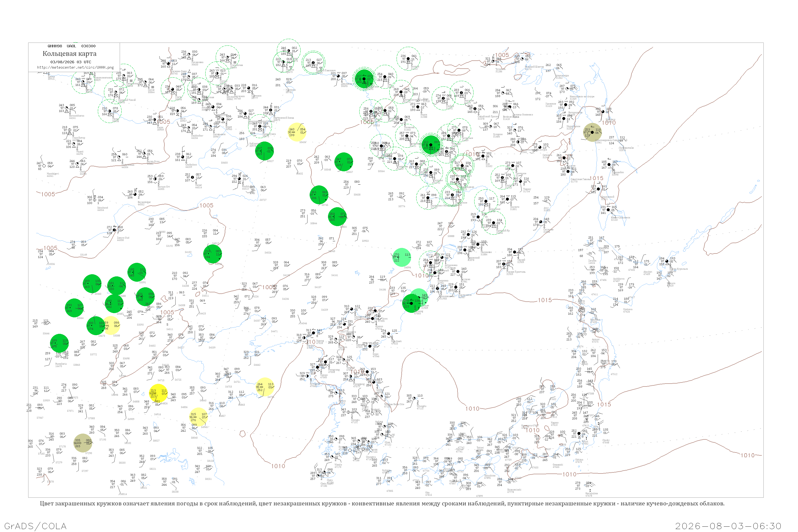Click the station number "50603"
The height and width of the screenshot is (532, 798).
tap(224, 163)
